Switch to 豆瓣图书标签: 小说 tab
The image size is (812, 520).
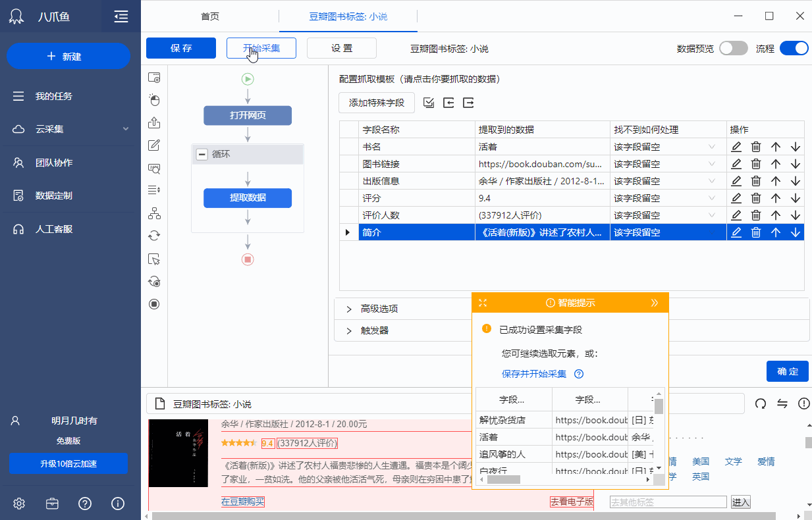point(348,16)
